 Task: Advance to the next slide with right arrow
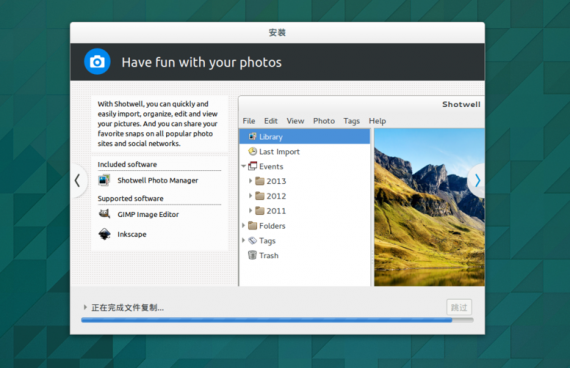(477, 180)
